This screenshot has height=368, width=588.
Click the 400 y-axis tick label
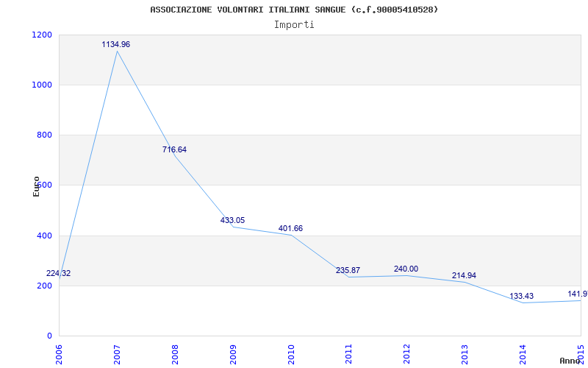(44, 236)
